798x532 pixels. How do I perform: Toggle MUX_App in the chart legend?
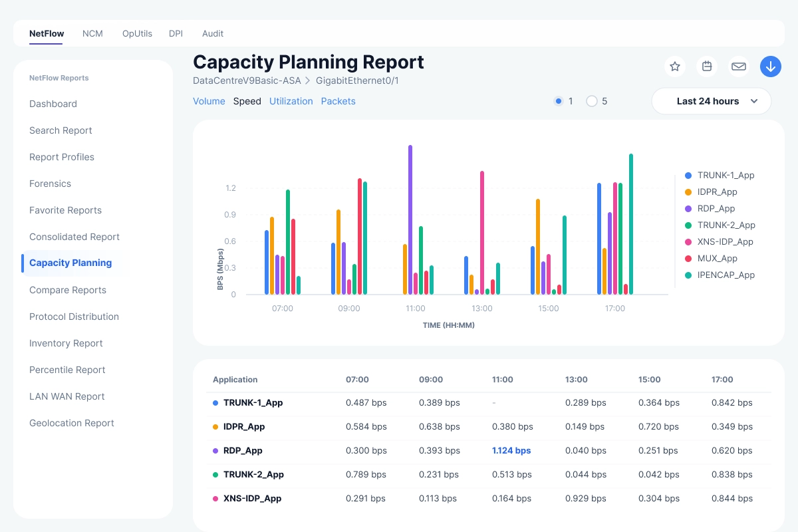pos(711,259)
